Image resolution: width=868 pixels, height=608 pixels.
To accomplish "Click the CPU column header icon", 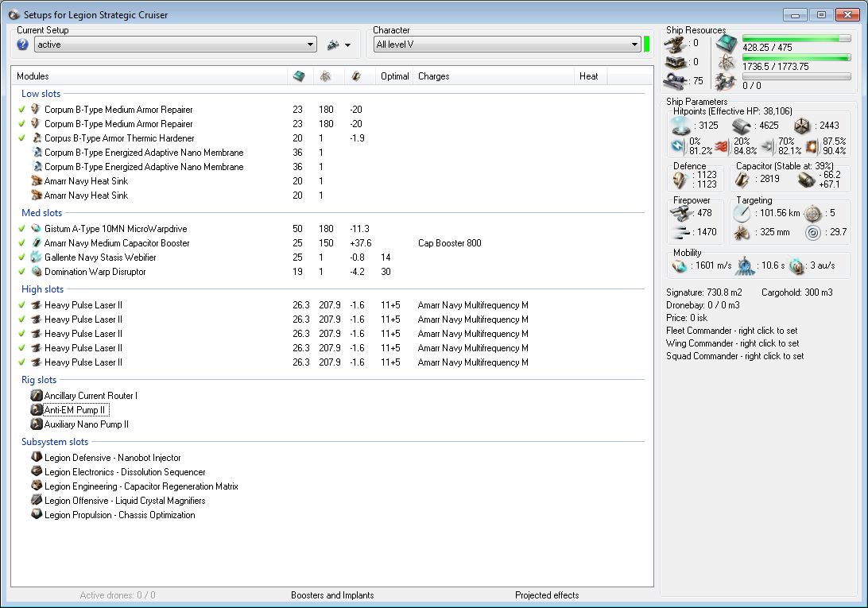I will click(x=298, y=76).
